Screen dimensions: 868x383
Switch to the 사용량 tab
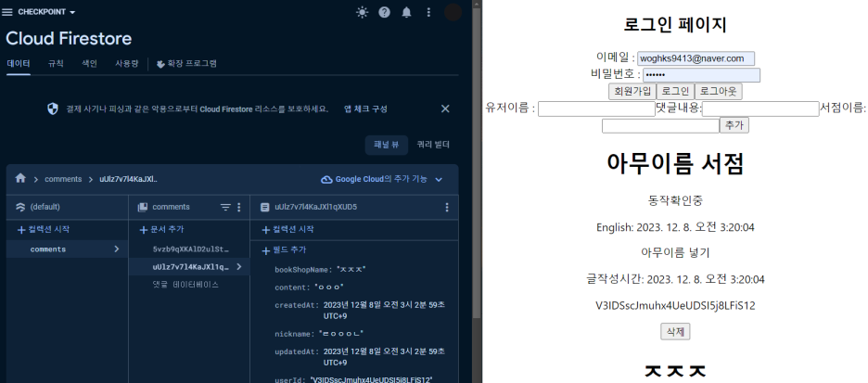126,64
